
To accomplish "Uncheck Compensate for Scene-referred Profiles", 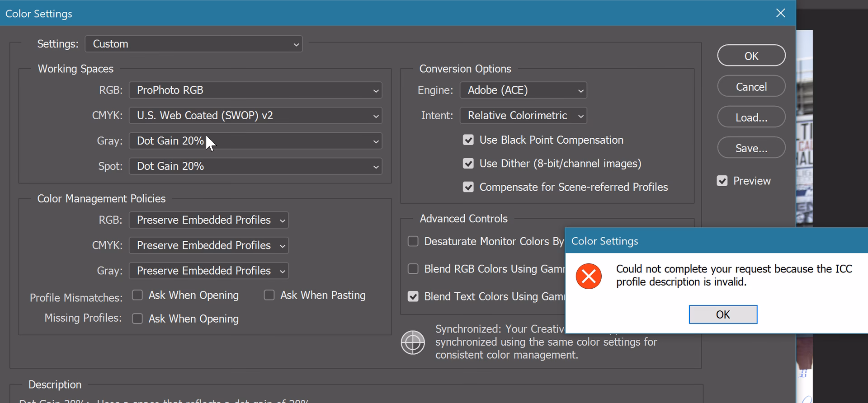I will tap(468, 187).
